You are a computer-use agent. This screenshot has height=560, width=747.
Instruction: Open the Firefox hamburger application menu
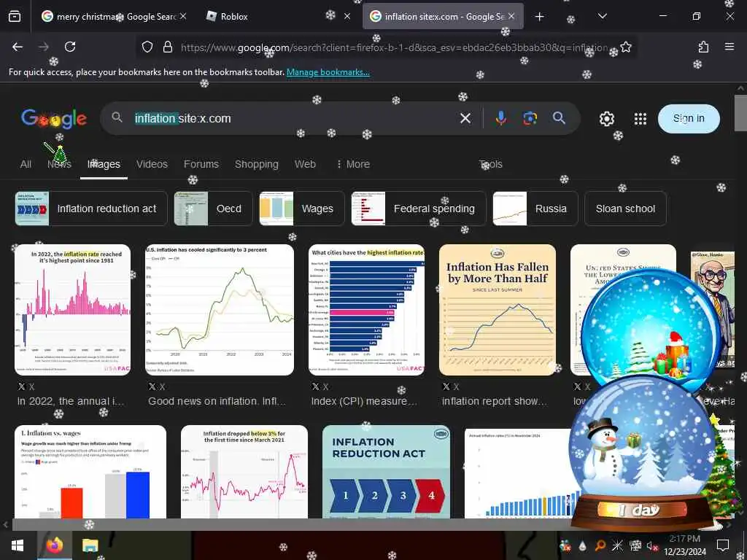tap(729, 47)
